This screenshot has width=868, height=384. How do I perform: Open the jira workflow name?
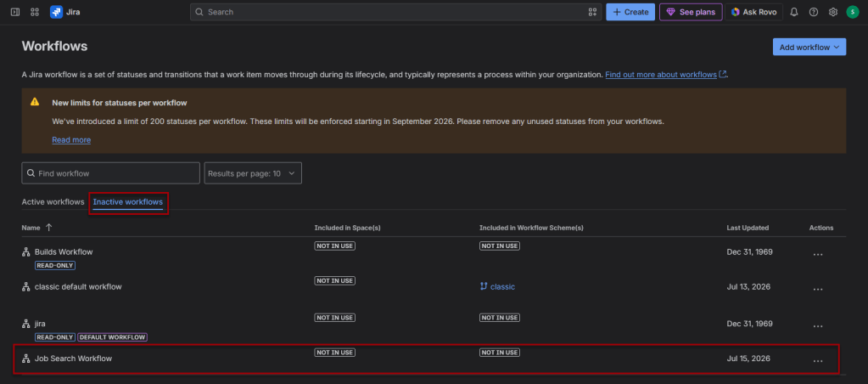pos(40,324)
